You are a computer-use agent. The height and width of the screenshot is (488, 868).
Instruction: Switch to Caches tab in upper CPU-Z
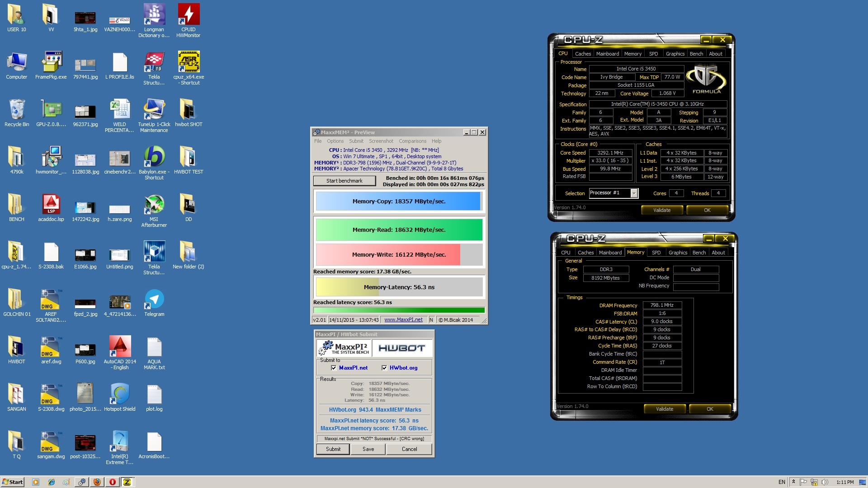[583, 54]
